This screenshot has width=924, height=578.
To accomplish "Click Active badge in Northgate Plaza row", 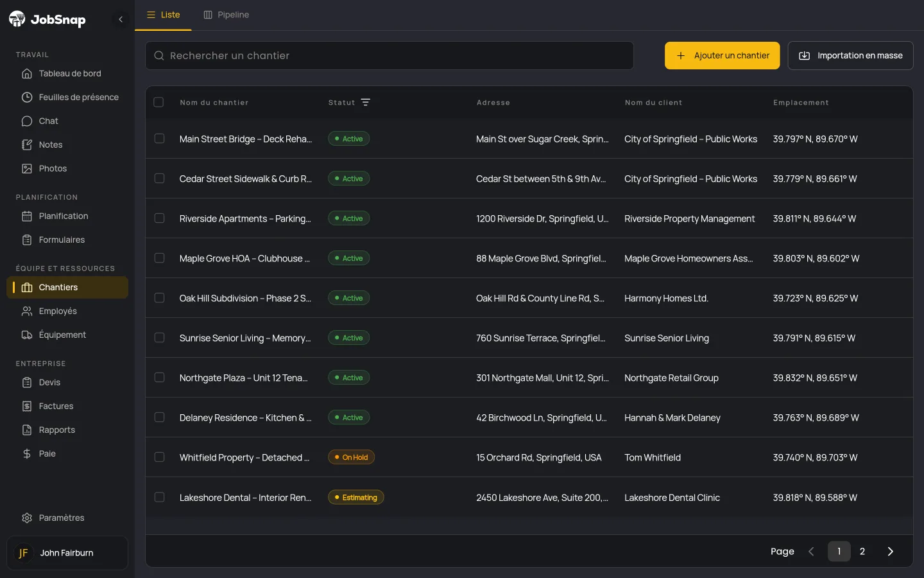I will [x=349, y=378].
